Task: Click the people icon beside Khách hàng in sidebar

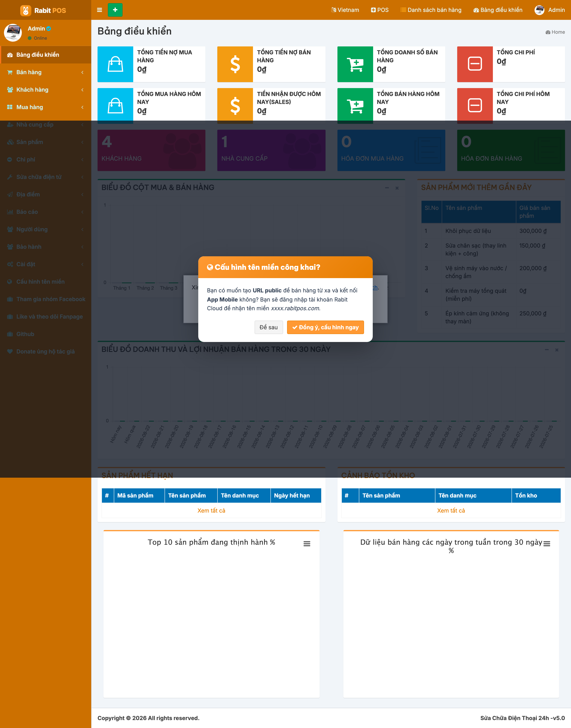Action: (10, 90)
